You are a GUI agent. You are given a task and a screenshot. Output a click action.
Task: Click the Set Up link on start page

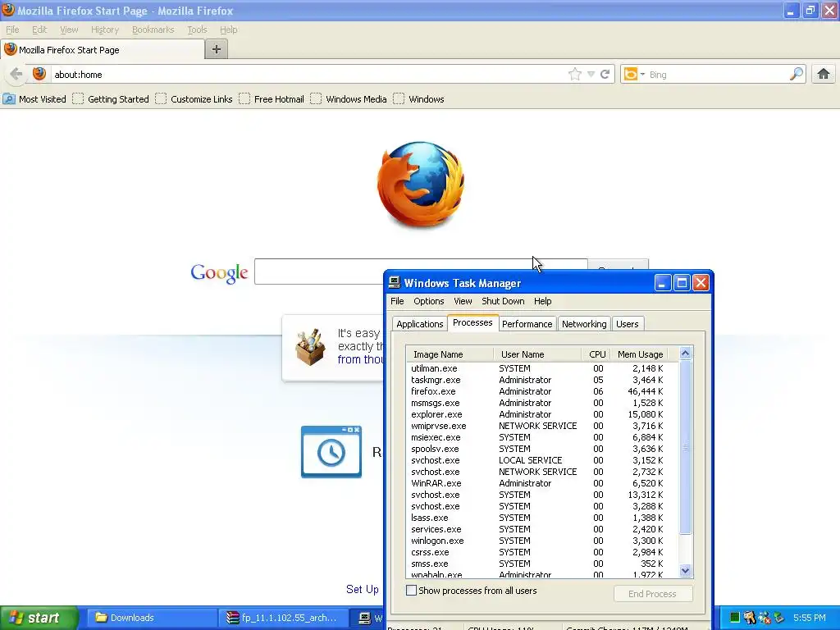pyautogui.click(x=362, y=589)
